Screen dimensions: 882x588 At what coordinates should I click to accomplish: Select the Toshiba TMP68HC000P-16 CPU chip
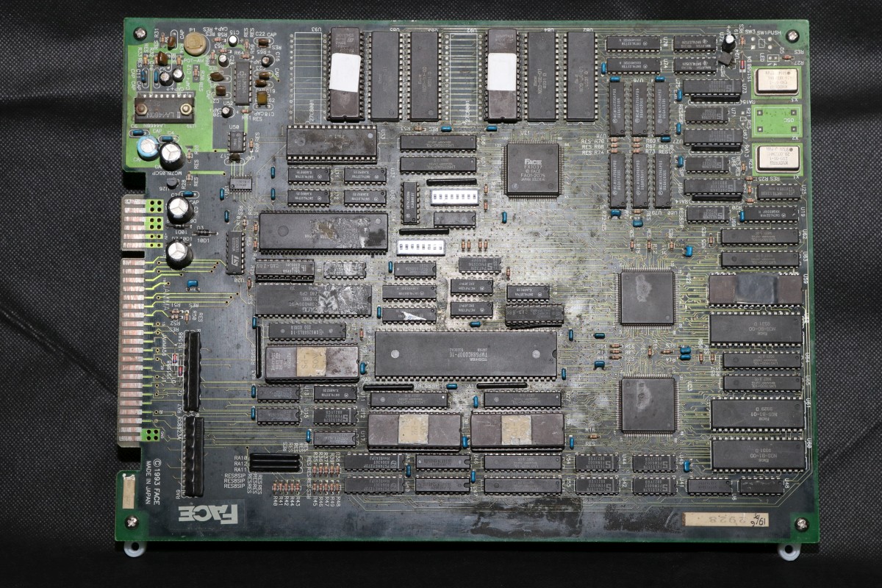point(465,354)
